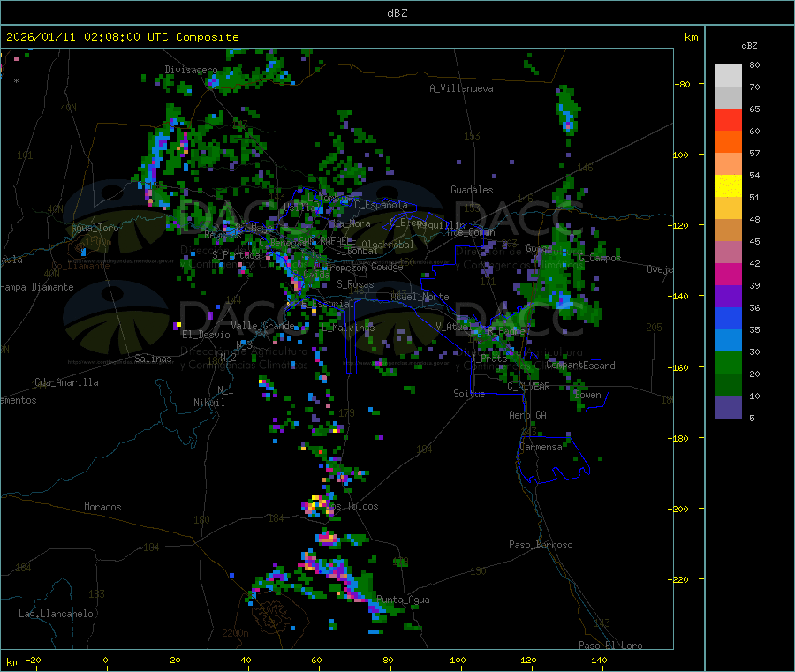Click the Bowen map label
This screenshot has height=672, width=795.
587,395
